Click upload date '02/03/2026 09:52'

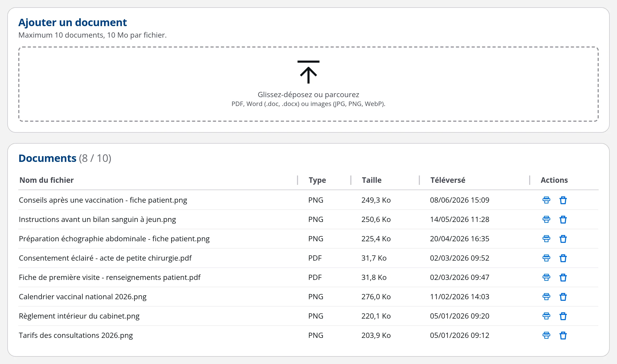460,258
